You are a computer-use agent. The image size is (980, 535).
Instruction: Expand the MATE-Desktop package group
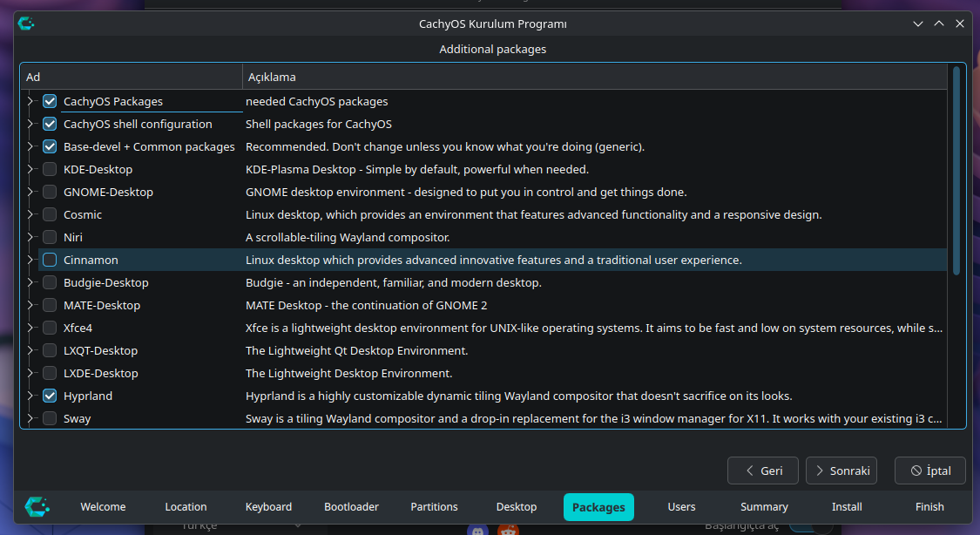30,305
